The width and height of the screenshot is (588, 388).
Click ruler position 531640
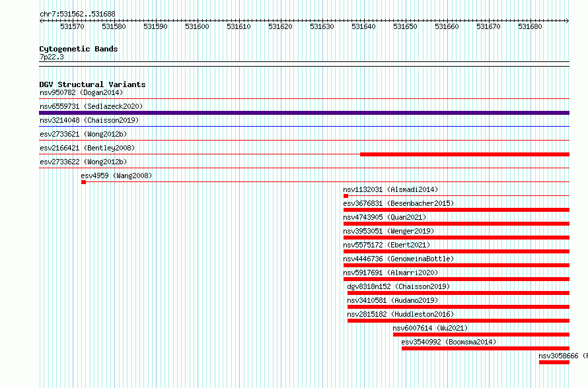tap(364, 26)
